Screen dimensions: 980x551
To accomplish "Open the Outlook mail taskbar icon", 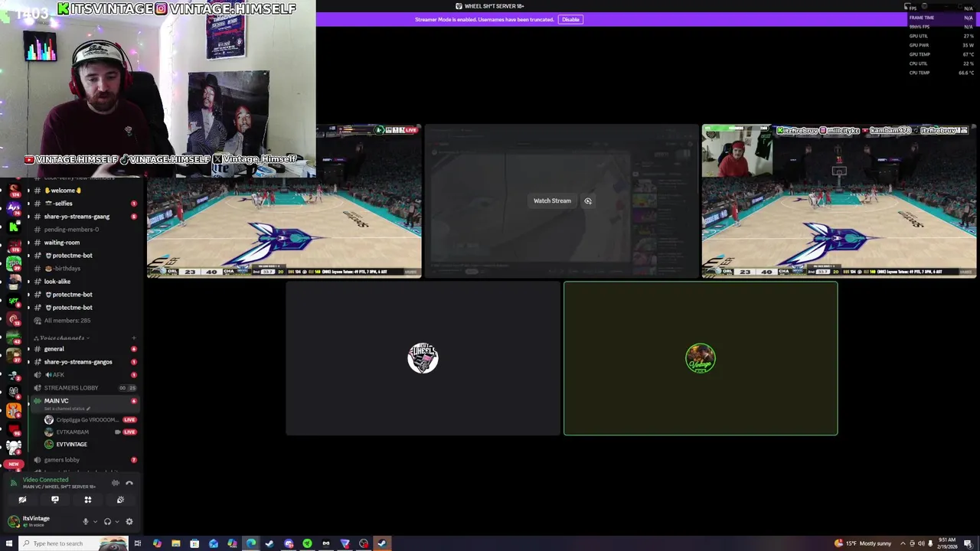I will pyautogui.click(x=214, y=543).
